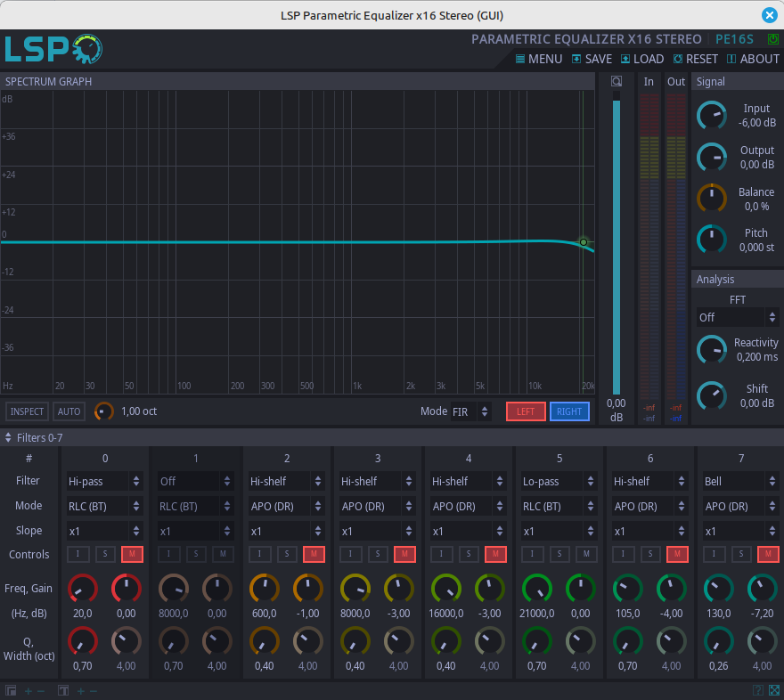
Task: Enable the INSPECT button
Action: click(27, 411)
